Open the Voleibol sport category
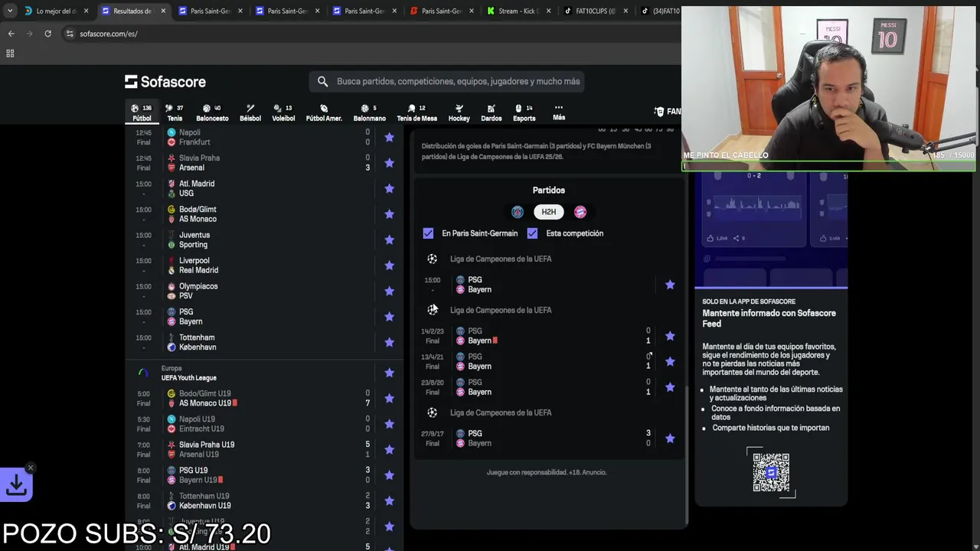The height and width of the screenshot is (551, 980). [x=283, y=112]
